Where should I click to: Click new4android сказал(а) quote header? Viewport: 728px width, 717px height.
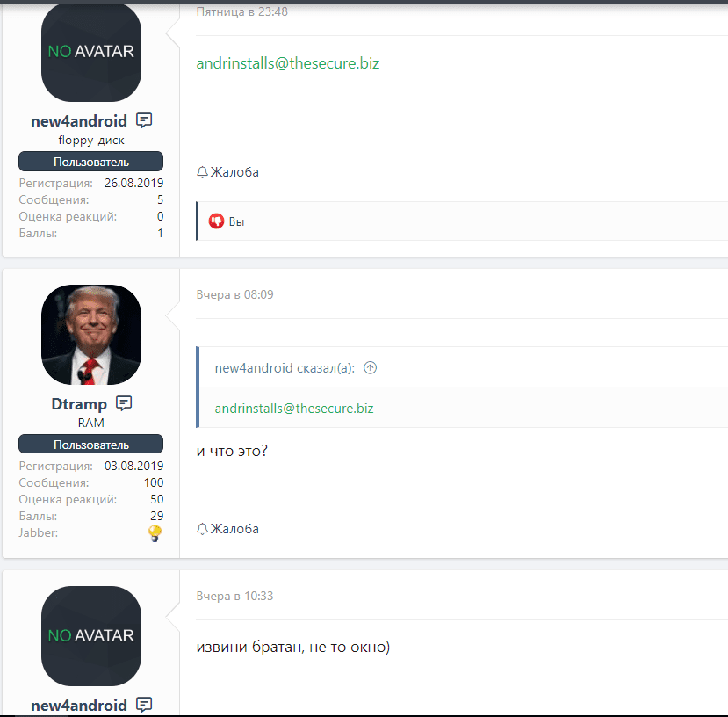pos(285,368)
